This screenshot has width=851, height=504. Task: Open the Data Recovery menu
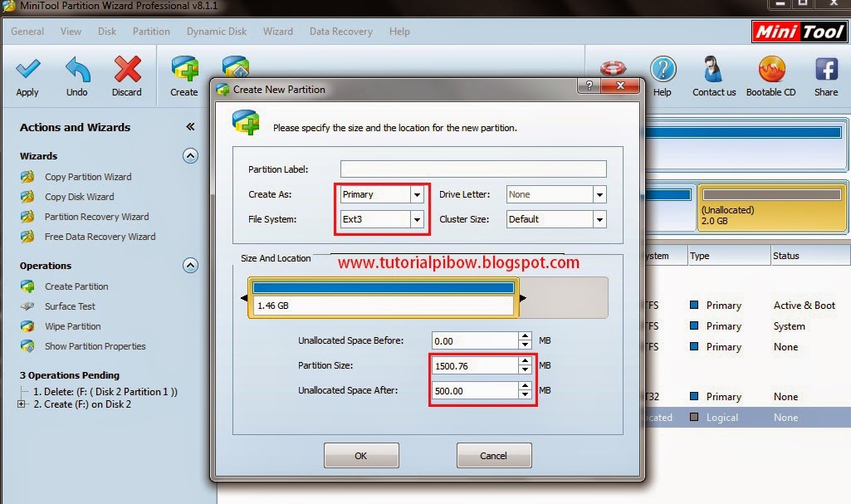click(x=341, y=32)
